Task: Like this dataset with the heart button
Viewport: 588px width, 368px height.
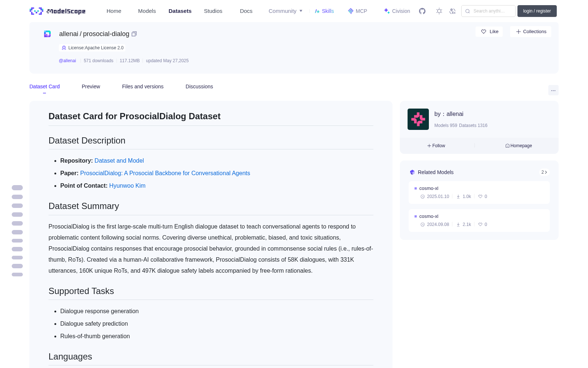Action: point(489,32)
